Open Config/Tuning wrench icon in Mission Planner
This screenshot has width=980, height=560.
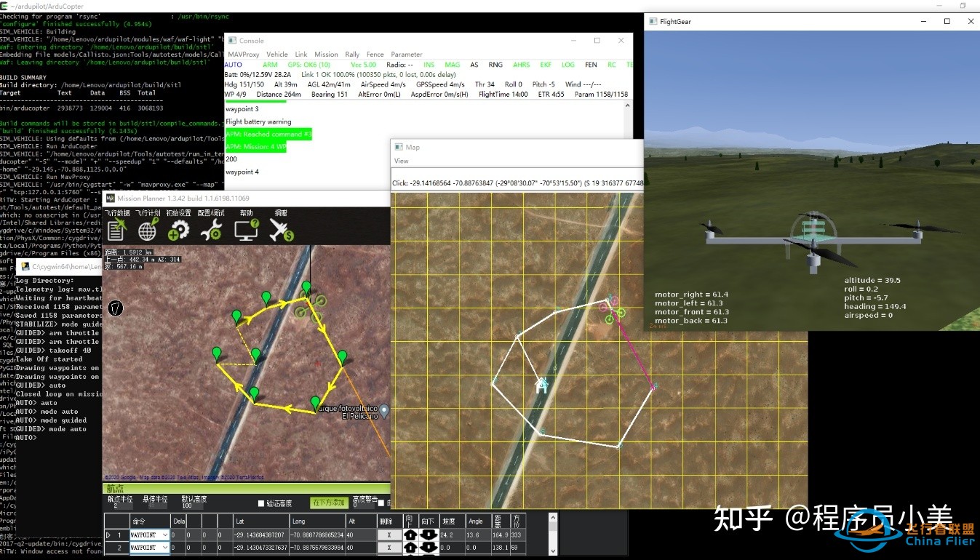pos(212,231)
